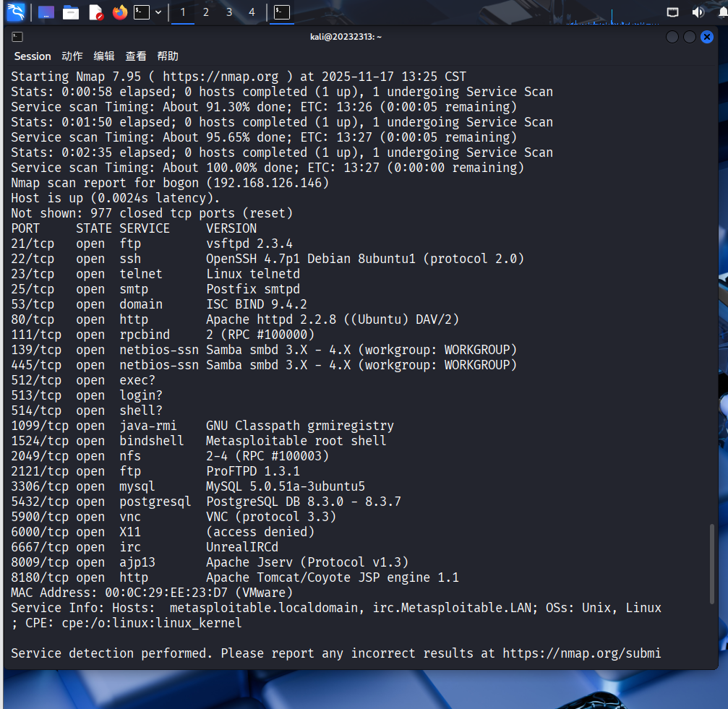Switch to workspace 4
The width and height of the screenshot is (728, 709).
point(252,12)
